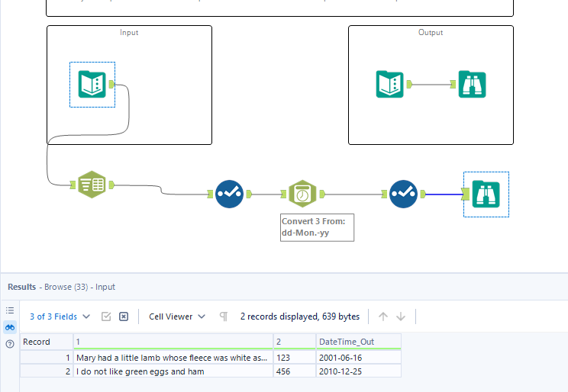Image resolution: width=568 pixels, height=392 pixels.
Task: Switch to data browse binoculars icon
Action: point(10,327)
